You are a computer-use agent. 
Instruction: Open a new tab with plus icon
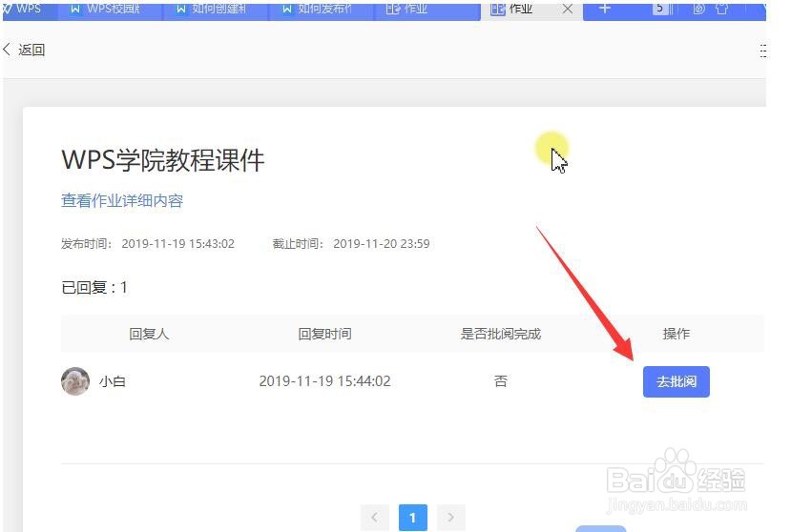coord(604,9)
